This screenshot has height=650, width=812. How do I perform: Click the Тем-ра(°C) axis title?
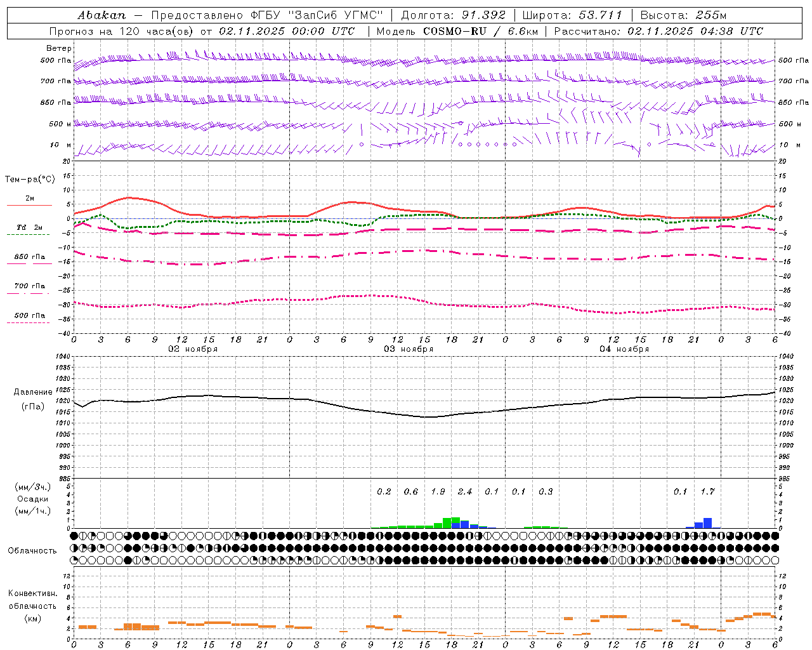click(30, 180)
